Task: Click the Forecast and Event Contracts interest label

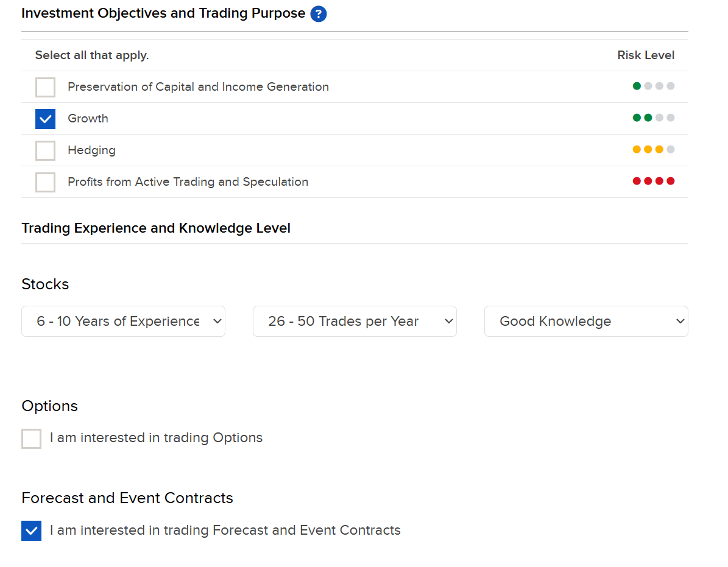Action: (225, 530)
